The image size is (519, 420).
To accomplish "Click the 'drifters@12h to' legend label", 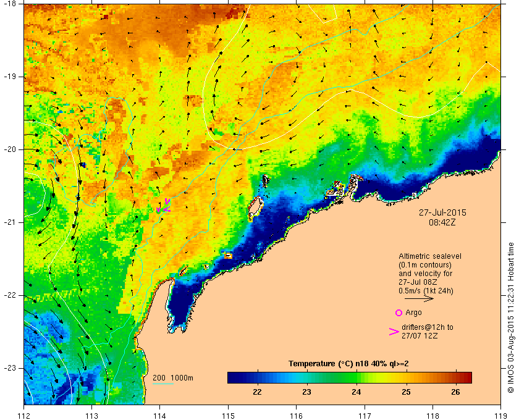I will [x=428, y=327].
